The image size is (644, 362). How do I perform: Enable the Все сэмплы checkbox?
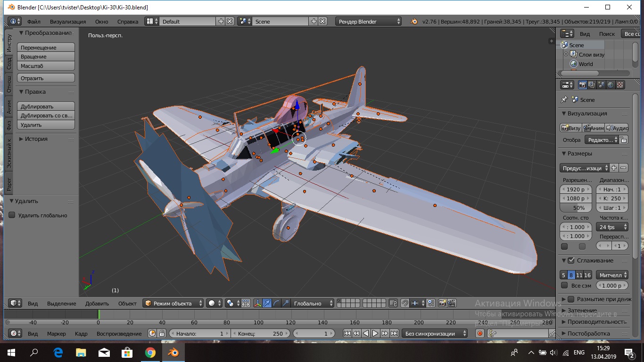pos(564,285)
